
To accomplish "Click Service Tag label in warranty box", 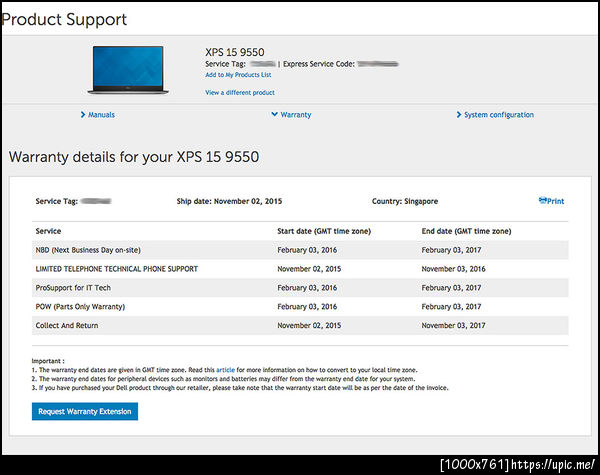I will tap(57, 201).
